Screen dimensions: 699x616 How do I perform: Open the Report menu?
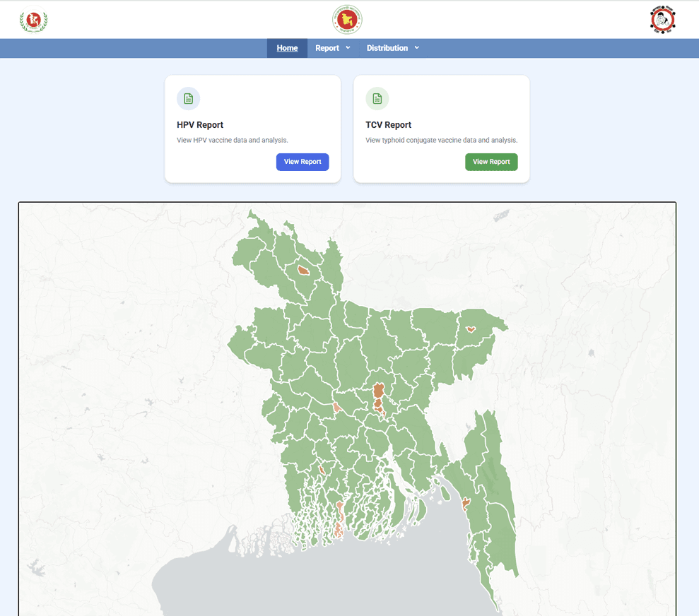[x=327, y=48]
